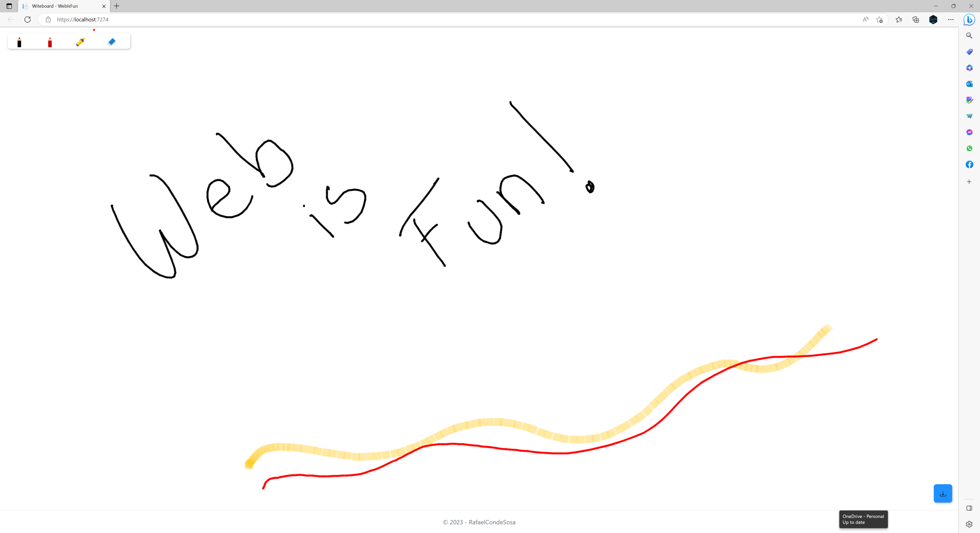The height and width of the screenshot is (533, 980).
Task: Open the Microsoft 365 sidebar icon
Action: [969, 68]
